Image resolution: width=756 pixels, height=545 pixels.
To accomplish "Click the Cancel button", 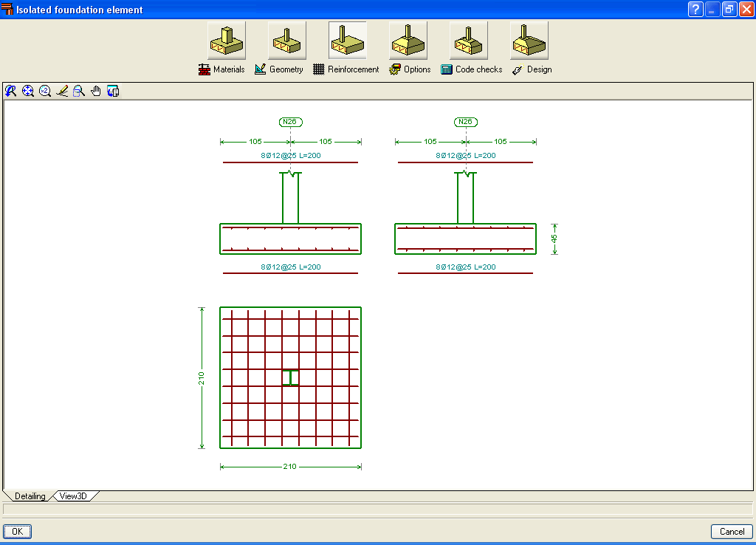I will [x=732, y=532].
